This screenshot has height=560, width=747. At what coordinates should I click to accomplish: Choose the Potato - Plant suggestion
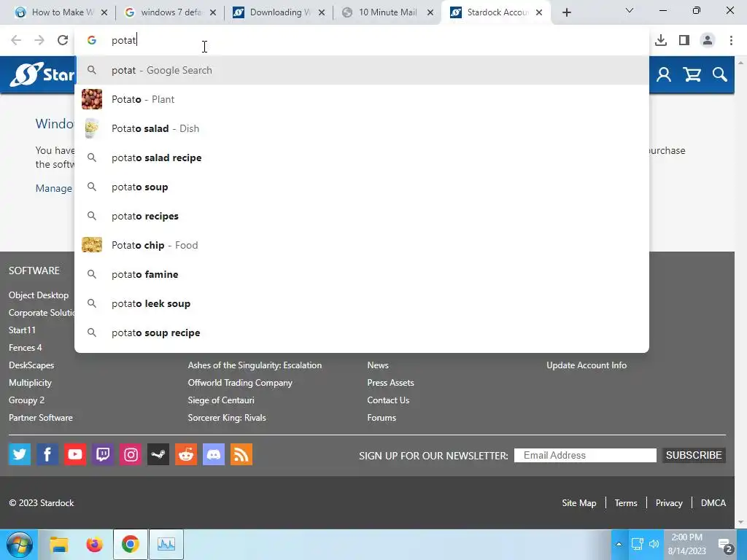click(x=362, y=99)
